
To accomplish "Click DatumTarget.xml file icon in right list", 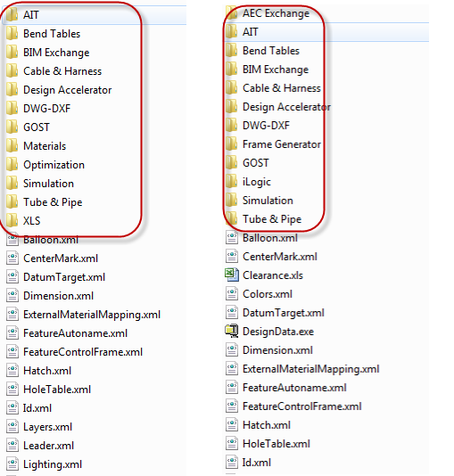I will pyautogui.click(x=232, y=313).
